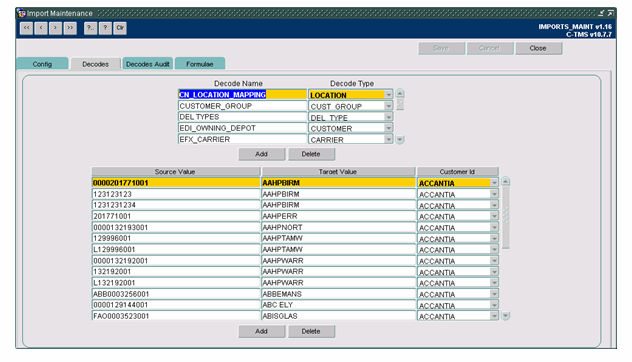Click source value 0000132192001
The width and height of the screenshot is (632, 362).
(176, 261)
